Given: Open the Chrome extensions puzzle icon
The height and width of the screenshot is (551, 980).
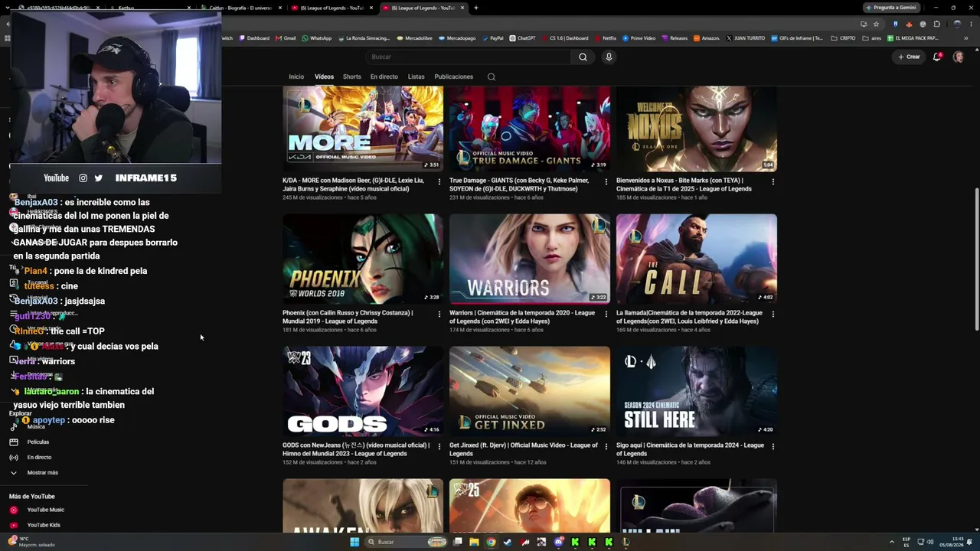Looking at the screenshot, I should pyautogui.click(x=936, y=24).
